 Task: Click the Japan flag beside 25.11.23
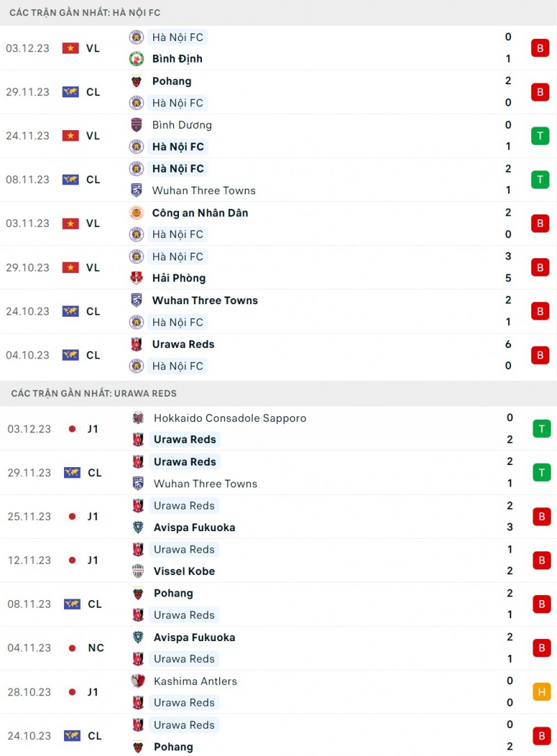click(x=72, y=517)
